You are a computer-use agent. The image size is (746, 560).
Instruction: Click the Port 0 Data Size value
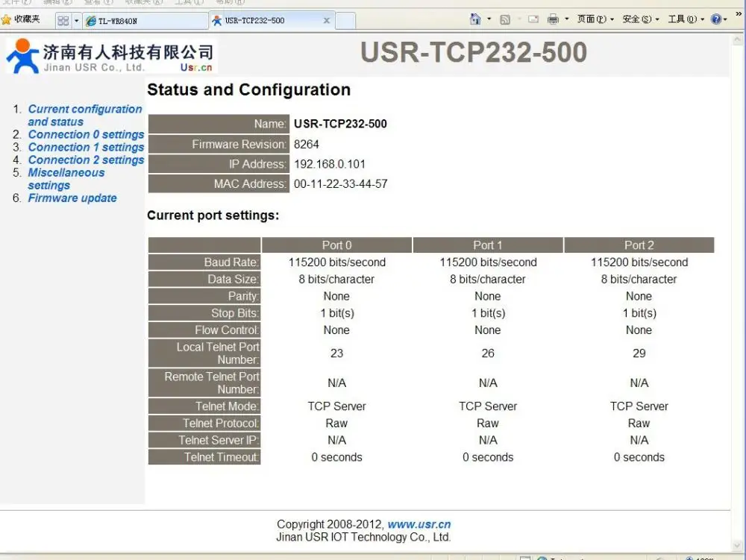point(337,280)
